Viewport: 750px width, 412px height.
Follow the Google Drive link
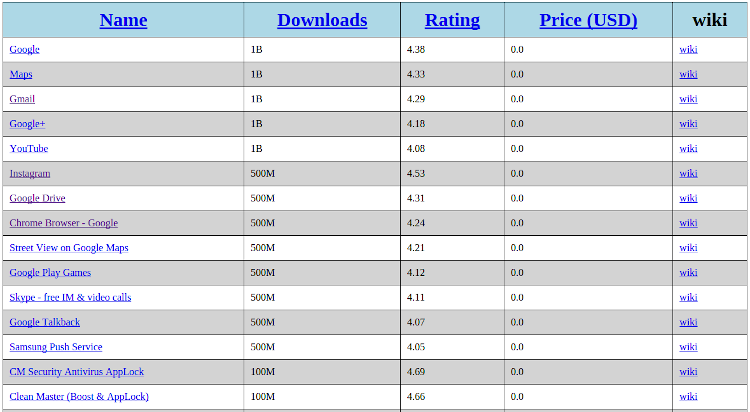pos(37,198)
